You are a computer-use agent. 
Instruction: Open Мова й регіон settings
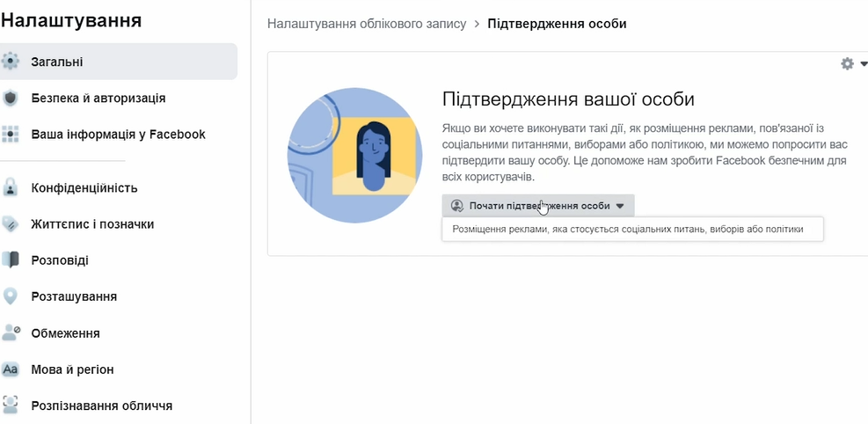point(119,369)
